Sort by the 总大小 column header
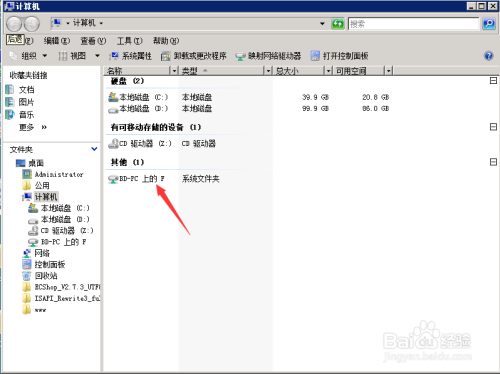 pos(299,71)
